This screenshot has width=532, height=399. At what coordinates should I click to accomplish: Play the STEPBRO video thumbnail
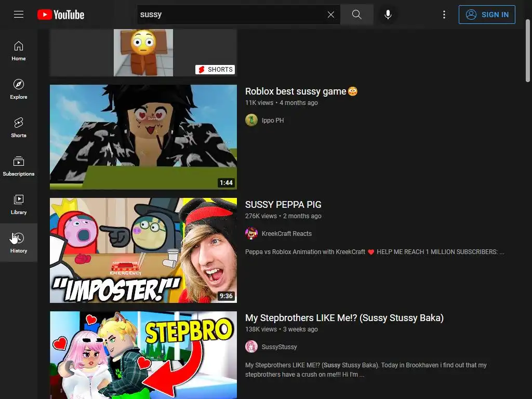click(143, 355)
